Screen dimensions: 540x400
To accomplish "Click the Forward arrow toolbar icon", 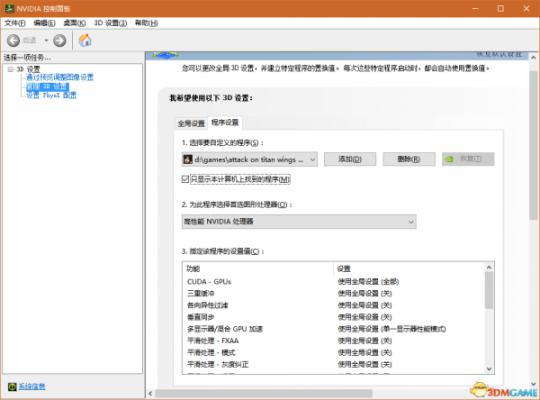I will (x=60, y=41).
